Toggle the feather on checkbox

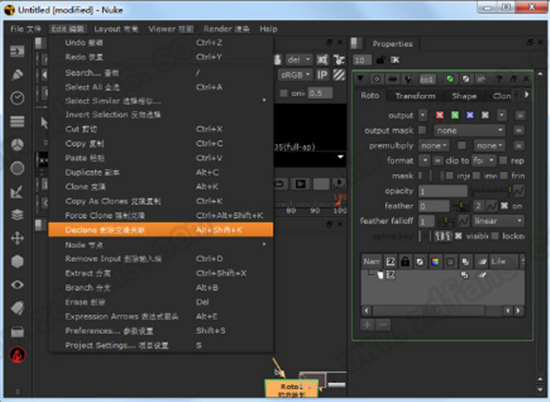(x=504, y=206)
